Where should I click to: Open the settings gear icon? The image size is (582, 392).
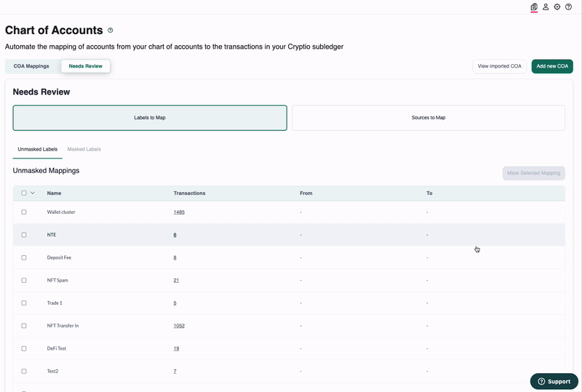[557, 7]
